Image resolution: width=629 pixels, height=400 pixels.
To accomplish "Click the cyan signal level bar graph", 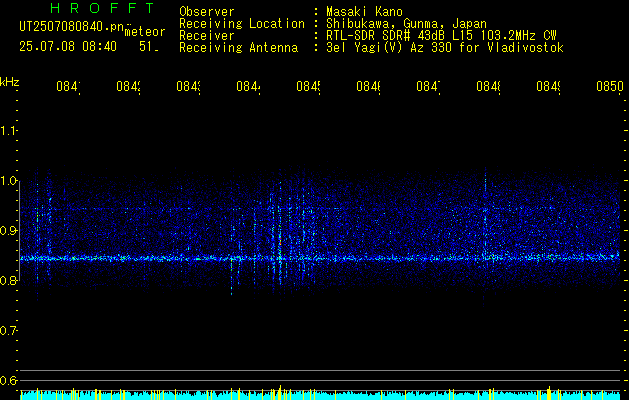I will tap(320, 394).
